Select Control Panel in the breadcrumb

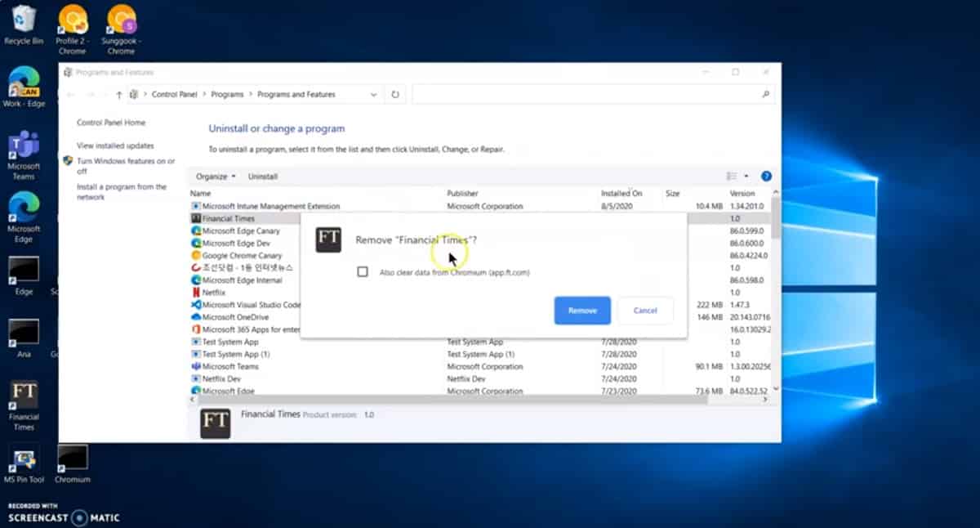175,95
